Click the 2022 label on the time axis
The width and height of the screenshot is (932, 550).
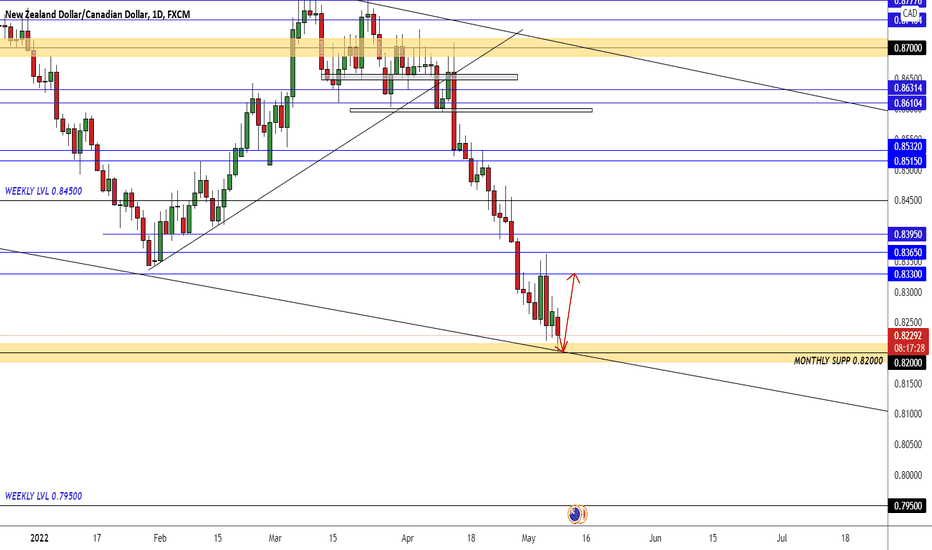click(39, 539)
